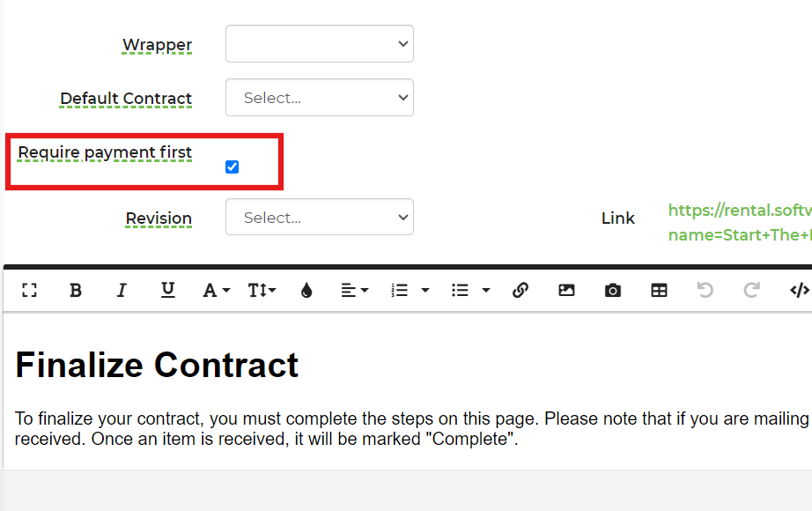
Task: Open the text color droplet tool
Action: pyautogui.click(x=306, y=291)
